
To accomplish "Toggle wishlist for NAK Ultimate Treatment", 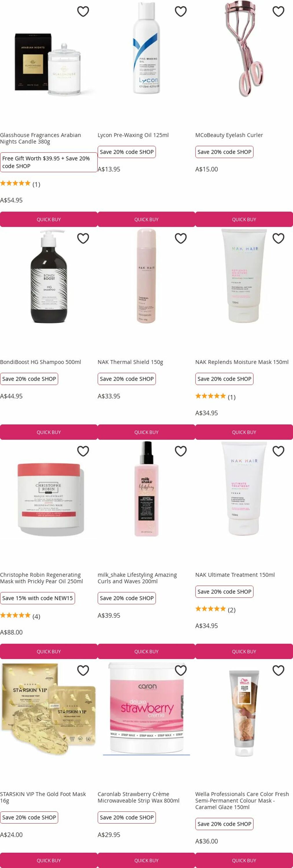I will [278, 451].
